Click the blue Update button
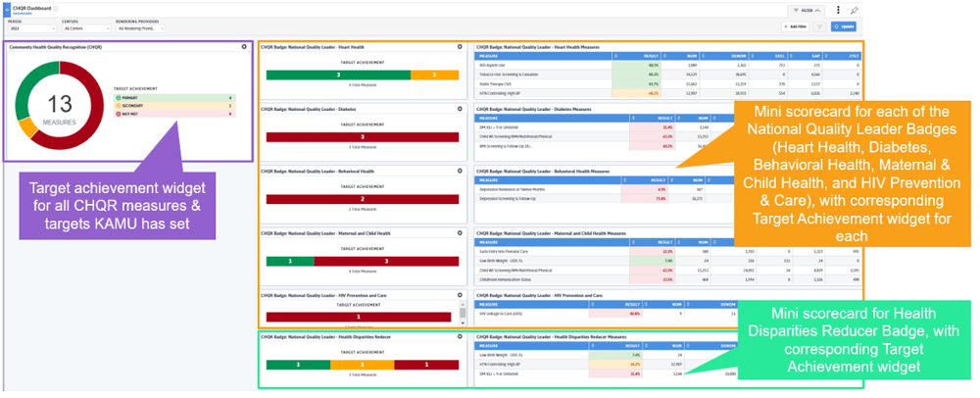 pyautogui.click(x=843, y=26)
